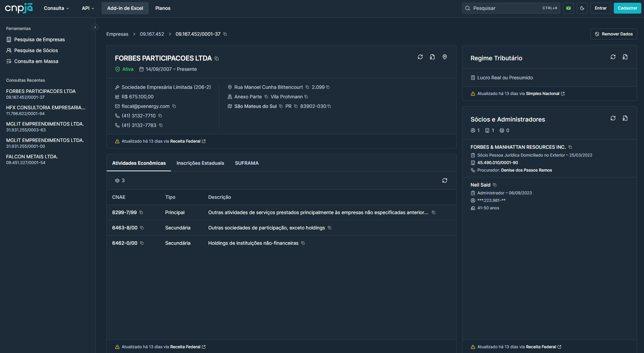644x353 pixels.
Task: Export company card as PDF document
Action: click(432, 57)
